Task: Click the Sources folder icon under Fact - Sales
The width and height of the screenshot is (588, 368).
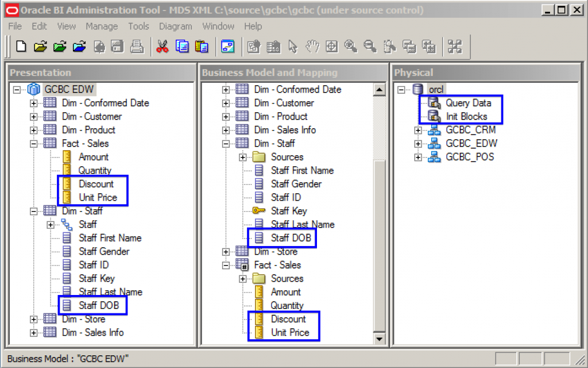Action: tap(259, 279)
